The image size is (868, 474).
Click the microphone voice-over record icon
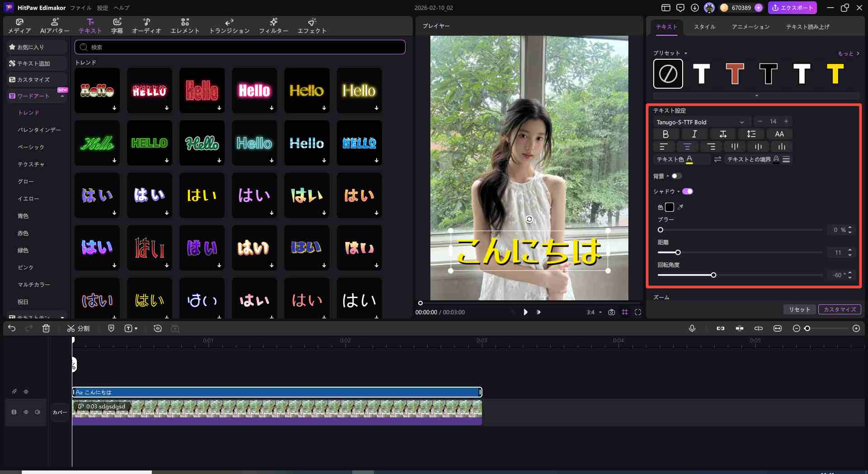coord(692,328)
